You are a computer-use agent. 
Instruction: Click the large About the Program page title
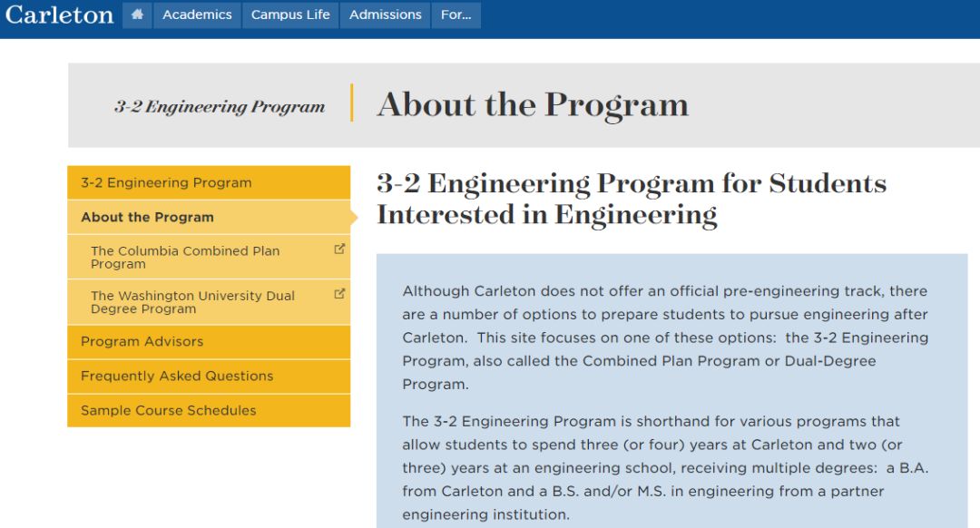click(x=533, y=105)
